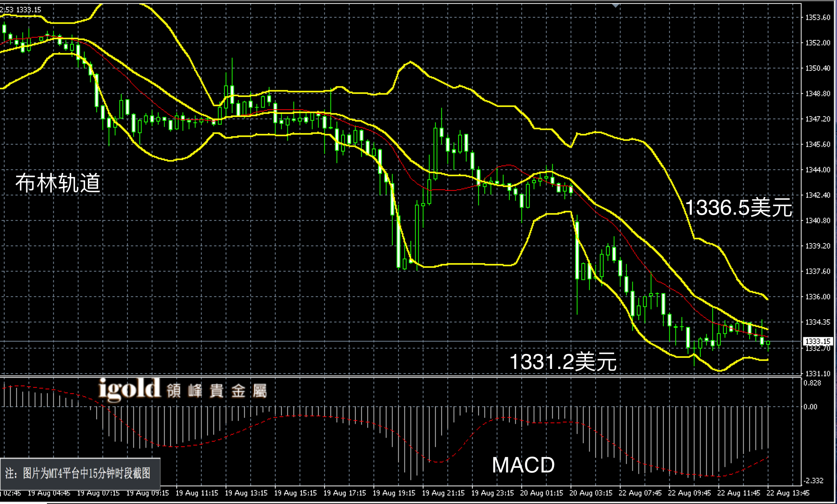837x504 pixels.
Task: Click the MACD 0.00 level label
Action: click(810, 407)
